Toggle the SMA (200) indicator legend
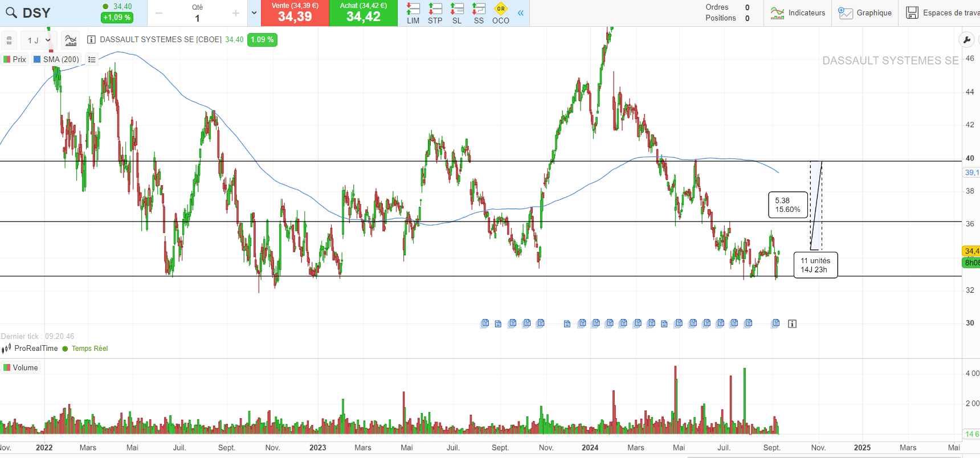Screen dimensions: 980x458 pos(56,59)
